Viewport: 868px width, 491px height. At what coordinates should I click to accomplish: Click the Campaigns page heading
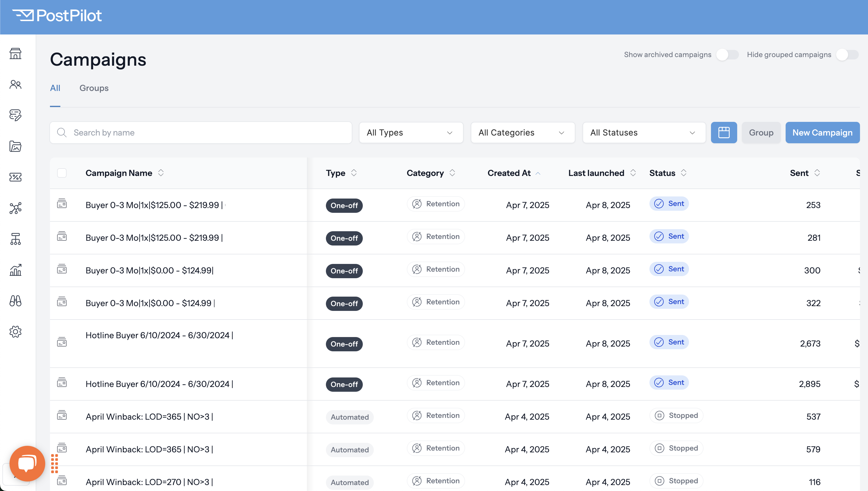point(98,59)
